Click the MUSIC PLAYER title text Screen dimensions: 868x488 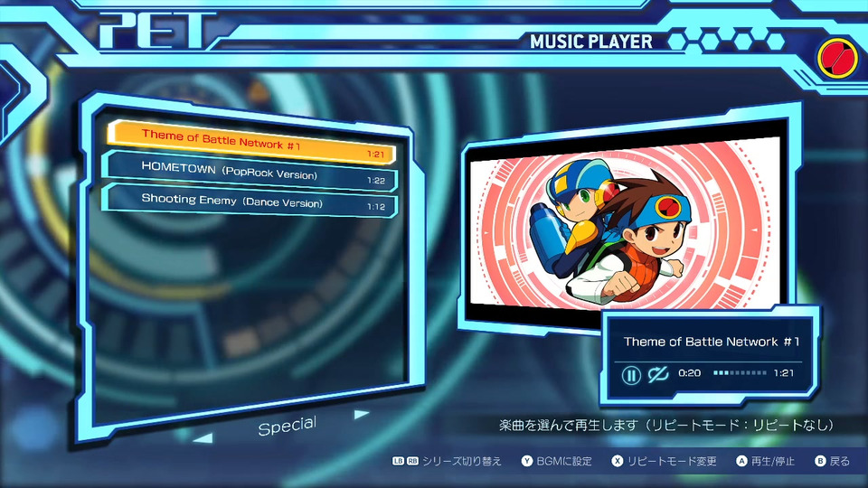[x=591, y=42]
